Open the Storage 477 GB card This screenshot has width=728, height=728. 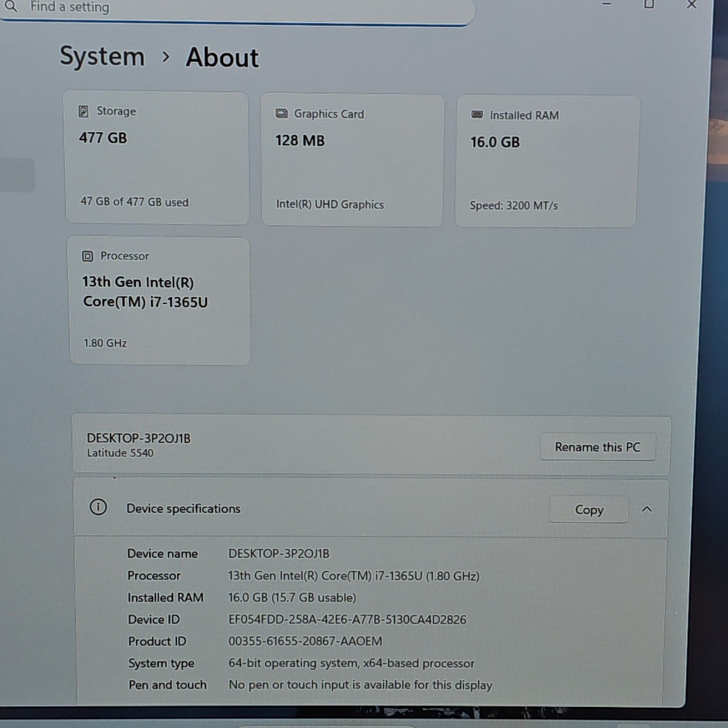157,158
